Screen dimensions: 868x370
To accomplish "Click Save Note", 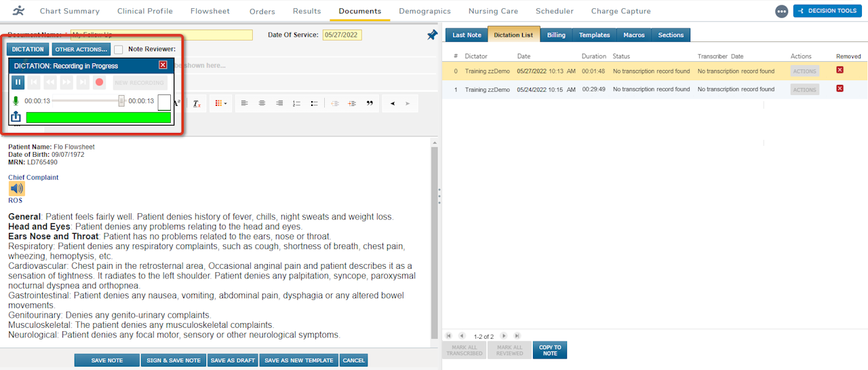I will pos(107,360).
